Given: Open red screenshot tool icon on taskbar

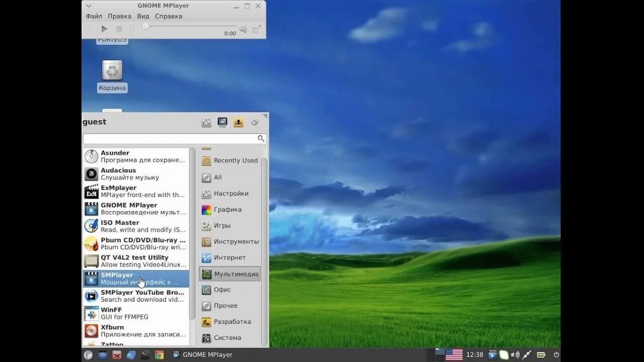Looking at the screenshot, I should pyautogui.click(x=117, y=355).
